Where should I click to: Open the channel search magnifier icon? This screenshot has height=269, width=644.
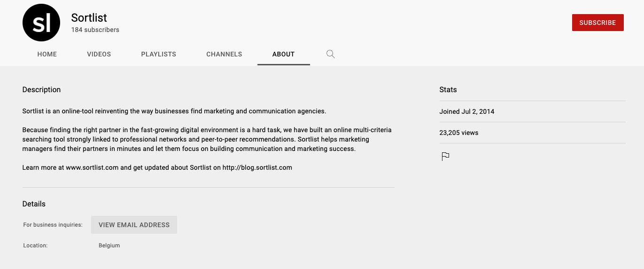pos(331,54)
